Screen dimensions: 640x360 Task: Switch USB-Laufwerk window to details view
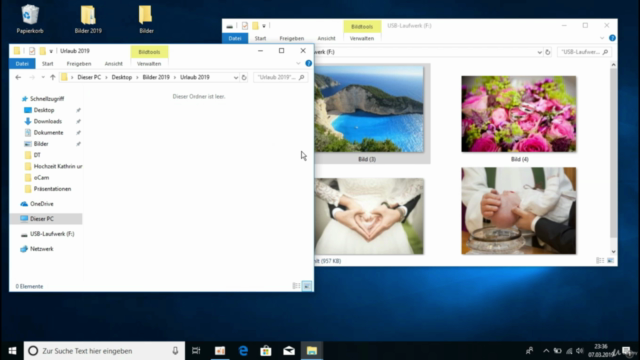600,260
